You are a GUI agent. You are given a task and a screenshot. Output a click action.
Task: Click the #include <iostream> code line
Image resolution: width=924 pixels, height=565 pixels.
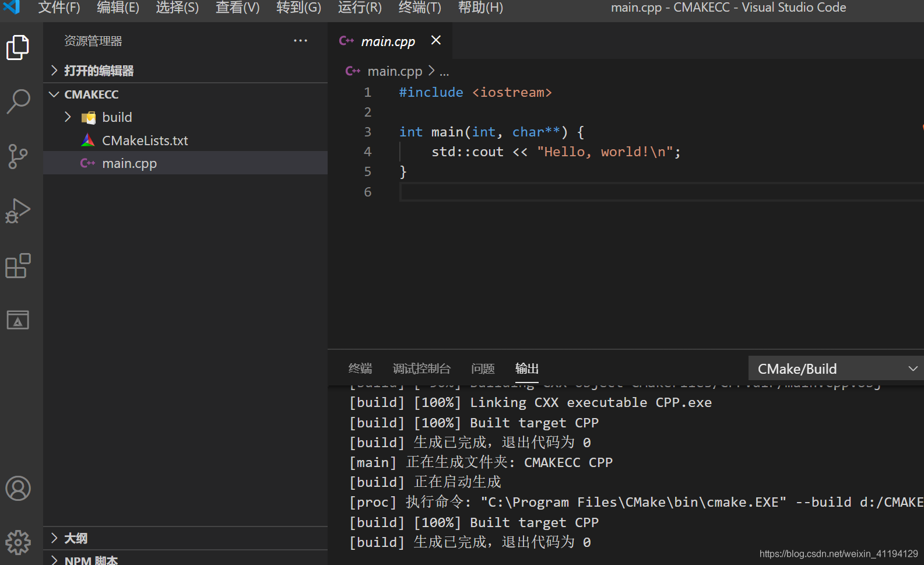point(475,92)
